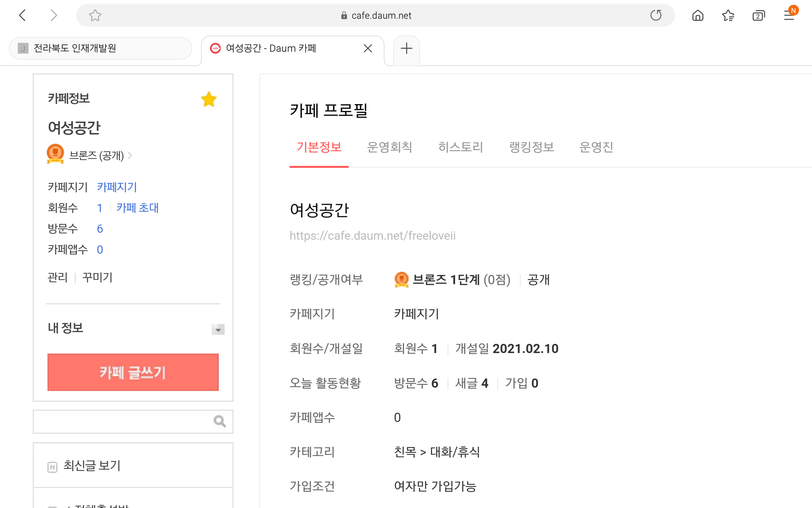Viewport: 812px width, 508px height.
Task: Click the N icon beside 최신글 보기
Action: 52,467
